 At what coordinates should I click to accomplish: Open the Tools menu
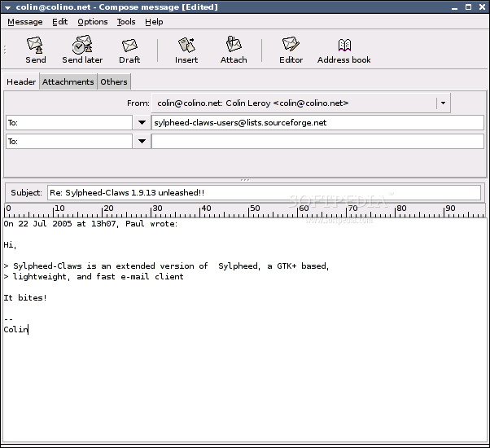pos(126,22)
